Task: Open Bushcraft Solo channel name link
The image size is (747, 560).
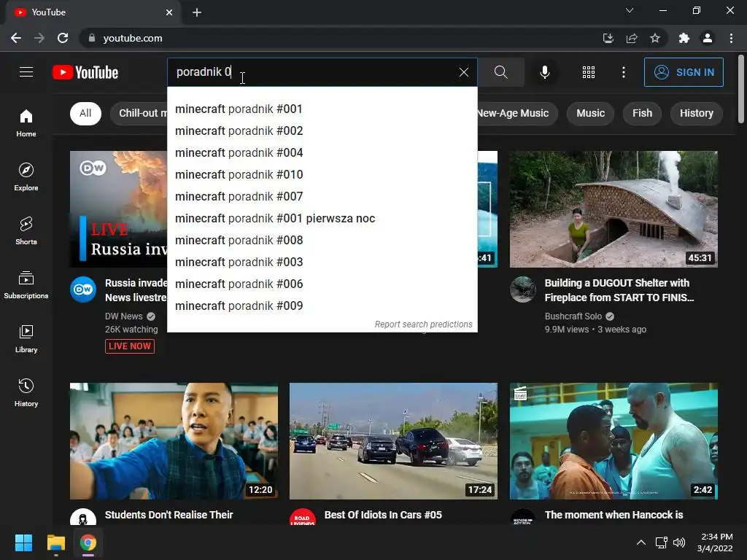Action: click(x=573, y=316)
